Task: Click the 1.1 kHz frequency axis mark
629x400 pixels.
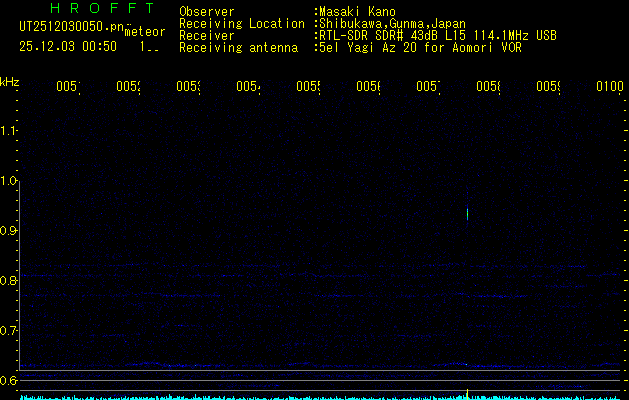Action: (x=10, y=131)
